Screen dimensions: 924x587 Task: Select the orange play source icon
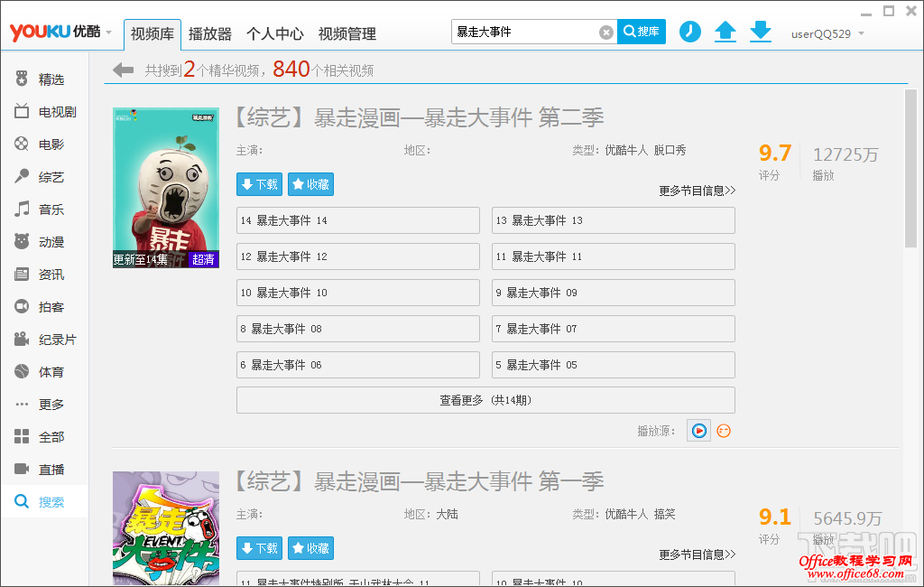pos(724,431)
